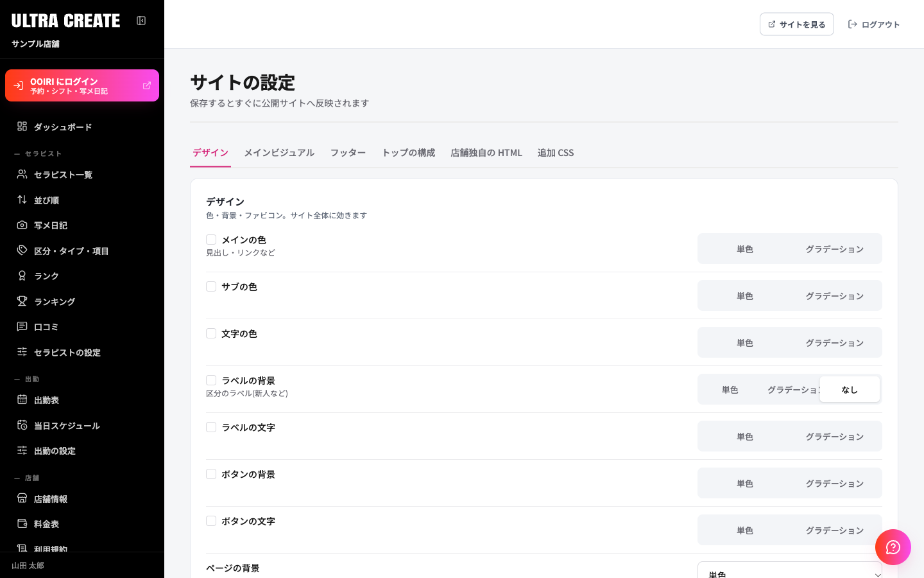
Task: Click the 店舗情報 store icon
Action: 22,498
